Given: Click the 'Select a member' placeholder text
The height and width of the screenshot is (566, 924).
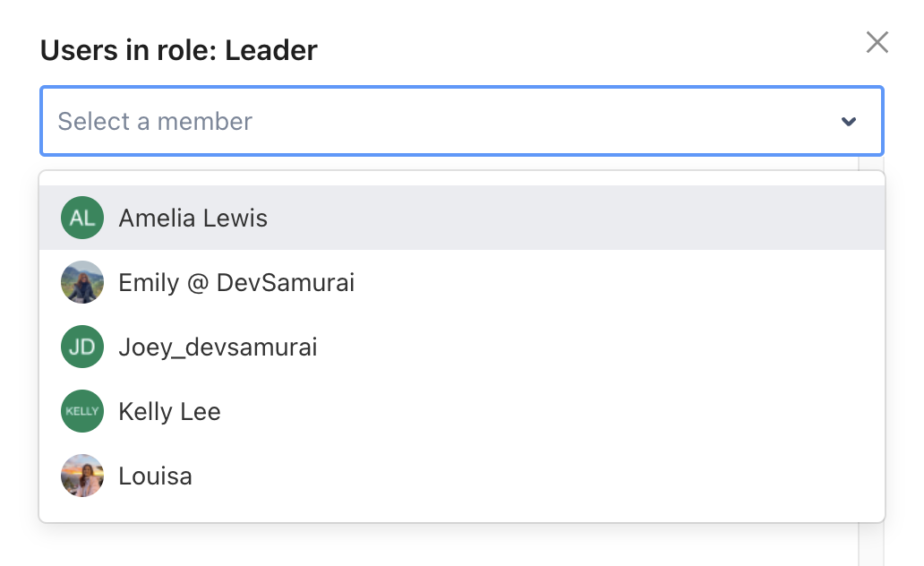Looking at the screenshot, I should [155, 122].
